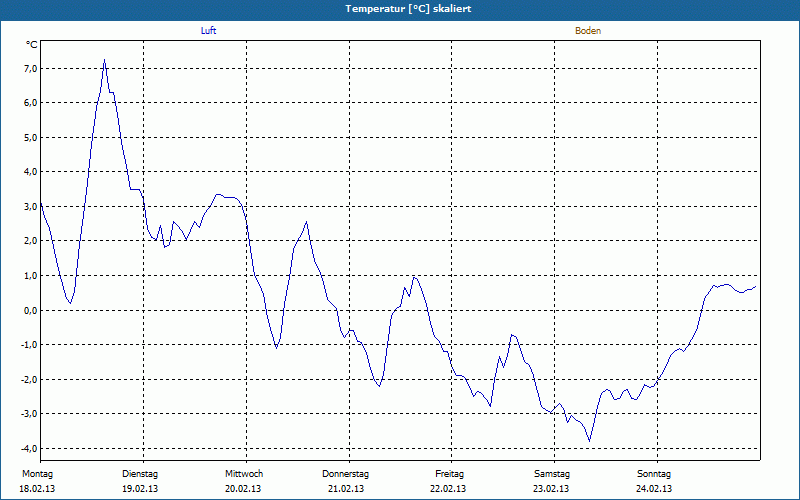
Task: Click the '-2,0' y-axis value
Action: point(29,379)
